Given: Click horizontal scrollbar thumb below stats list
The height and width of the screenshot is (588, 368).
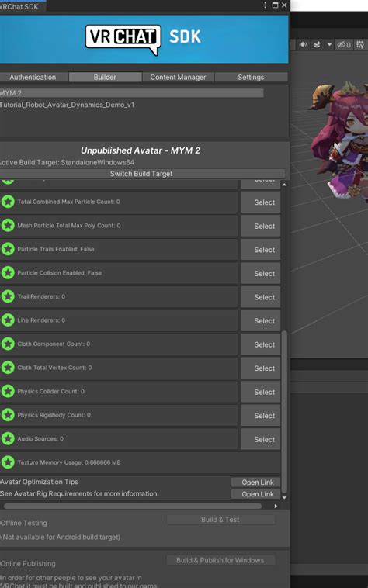Looking at the screenshot, I should [x=133, y=507].
